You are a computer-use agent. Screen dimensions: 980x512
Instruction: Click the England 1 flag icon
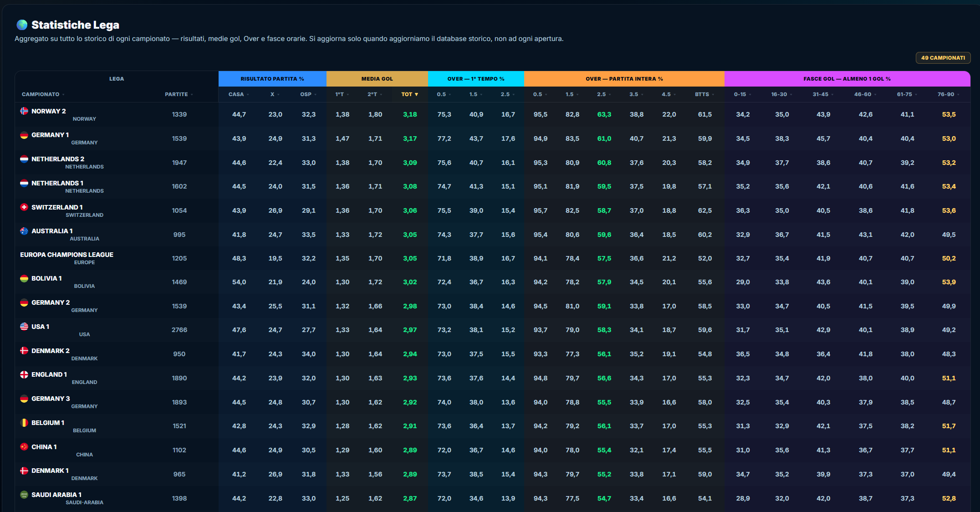24,374
